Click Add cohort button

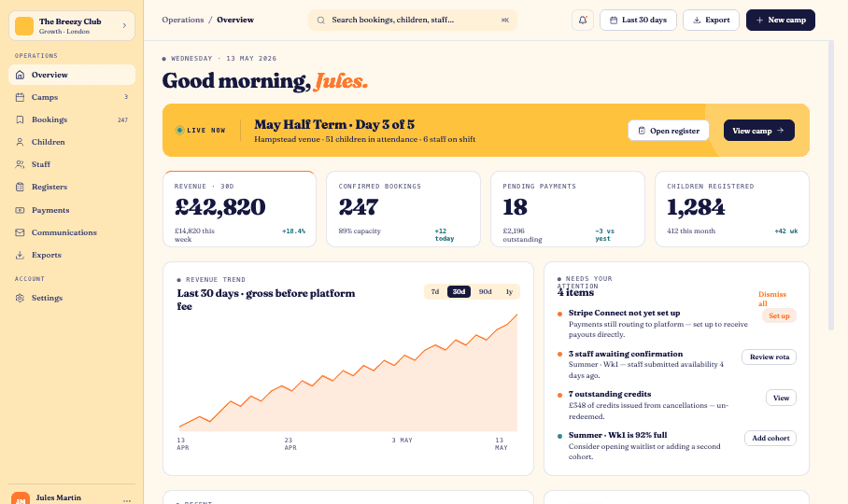(770, 438)
